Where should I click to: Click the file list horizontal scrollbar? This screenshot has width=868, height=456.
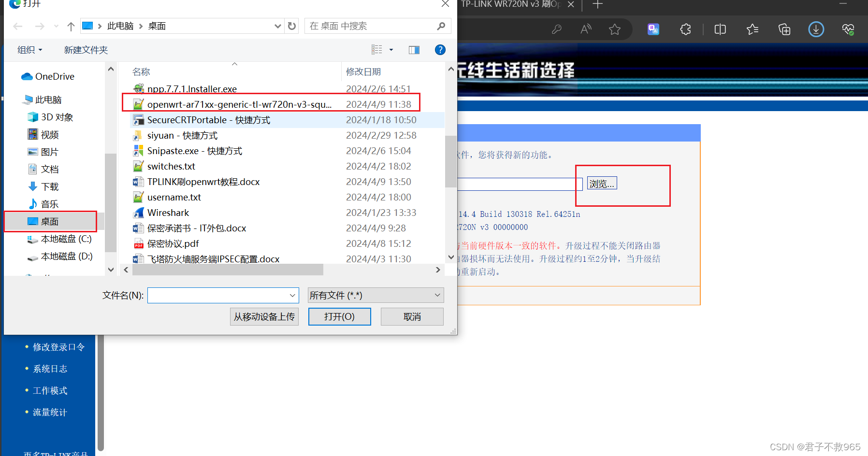click(228, 270)
